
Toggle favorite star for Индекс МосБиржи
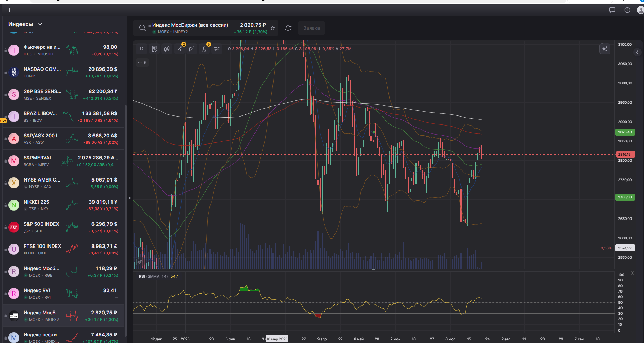[x=273, y=28]
